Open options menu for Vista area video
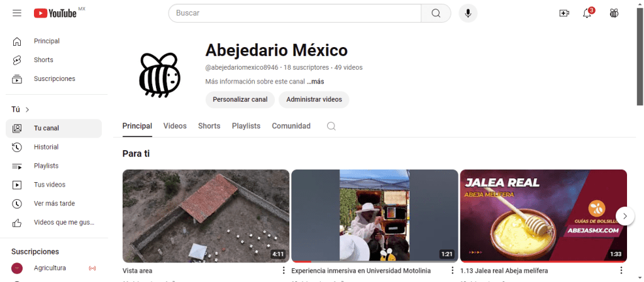 [x=284, y=271]
